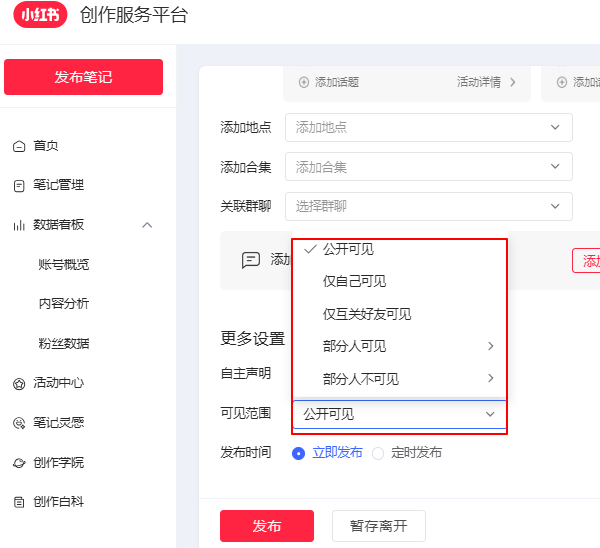Screen dimensions: 600x548
Task: Click the 暂存离开 button
Action: [379, 526]
